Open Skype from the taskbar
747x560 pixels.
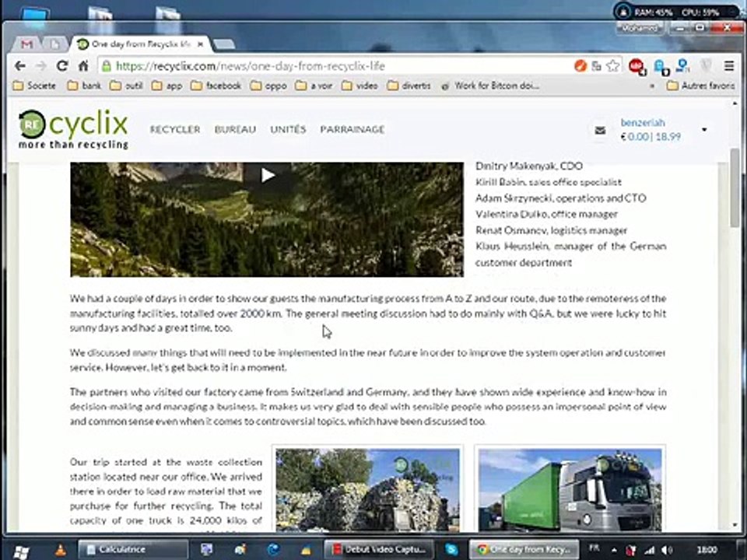451,550
